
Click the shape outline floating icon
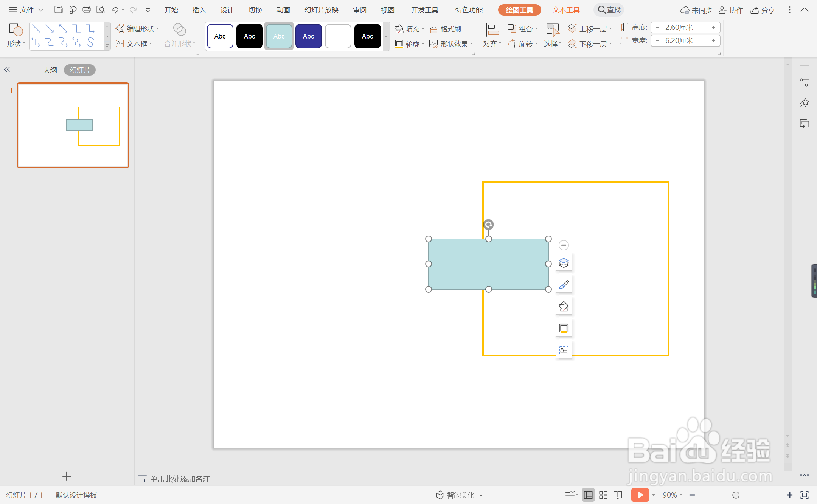tap(564, 328)
